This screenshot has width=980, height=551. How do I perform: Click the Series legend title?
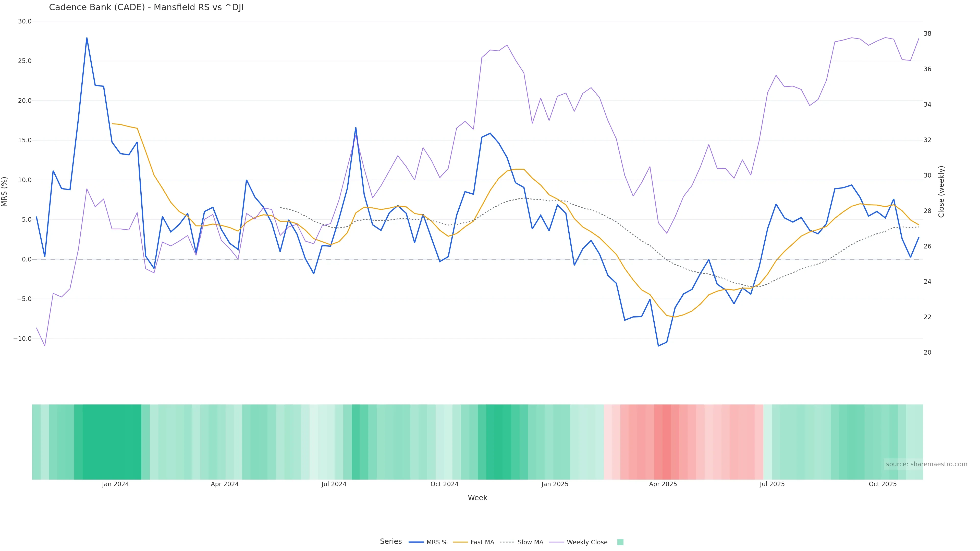pos(391,541)
